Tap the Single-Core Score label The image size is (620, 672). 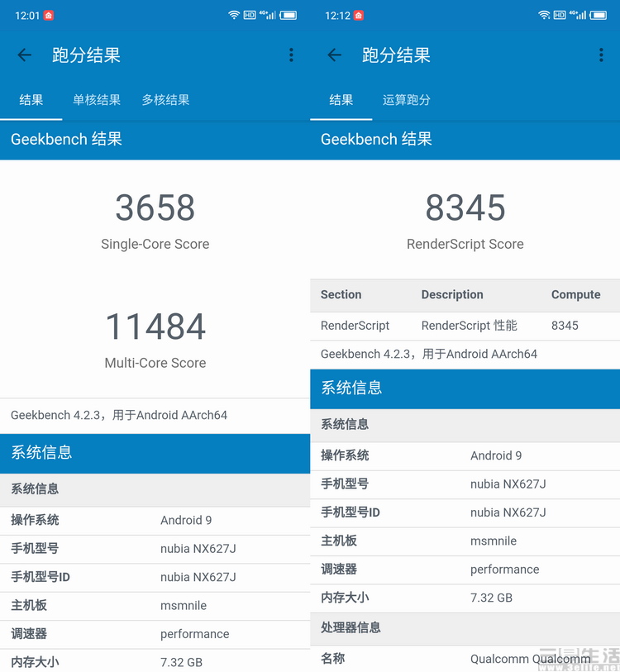point(155,244)
